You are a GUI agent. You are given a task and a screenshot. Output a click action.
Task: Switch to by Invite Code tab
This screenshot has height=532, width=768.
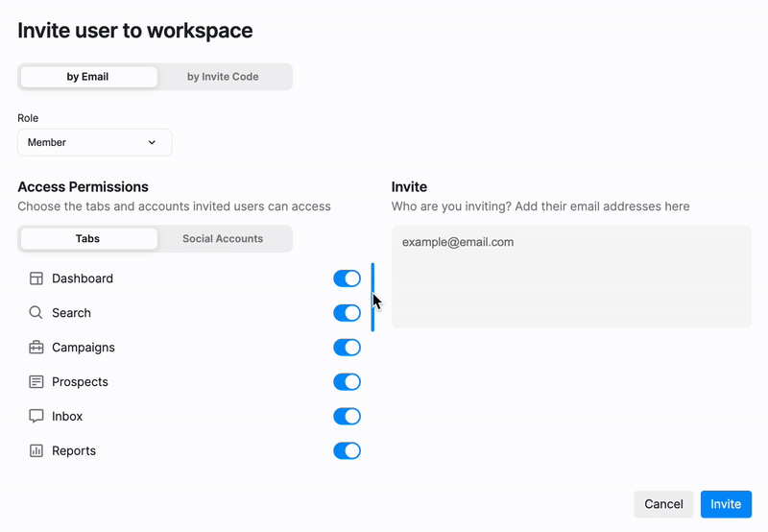coord(223,77)
